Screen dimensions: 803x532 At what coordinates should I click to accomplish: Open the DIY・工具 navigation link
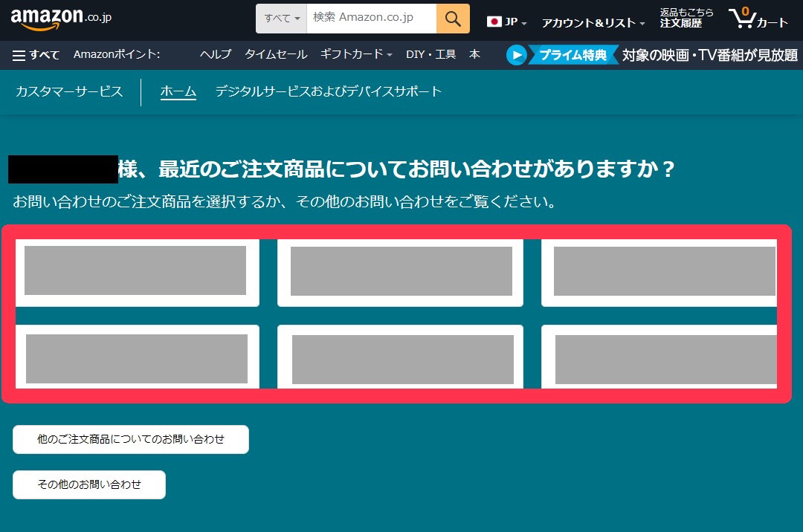[x=430, y=54]
